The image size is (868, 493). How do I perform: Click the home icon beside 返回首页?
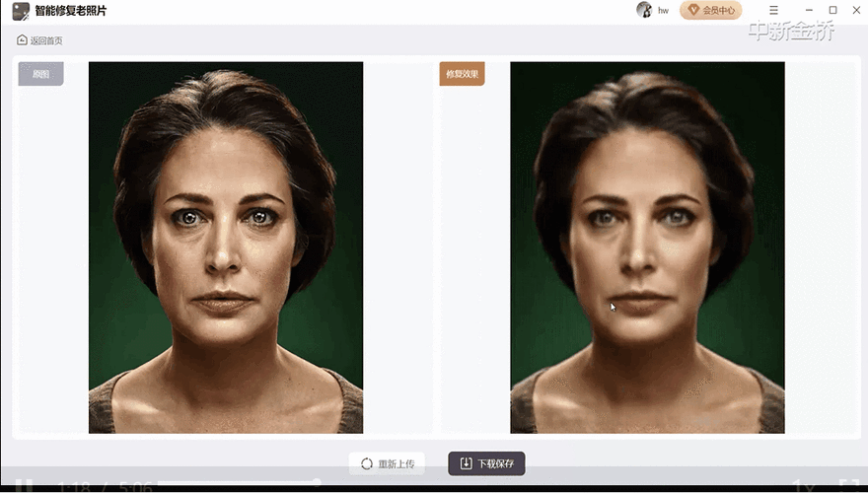22,39
